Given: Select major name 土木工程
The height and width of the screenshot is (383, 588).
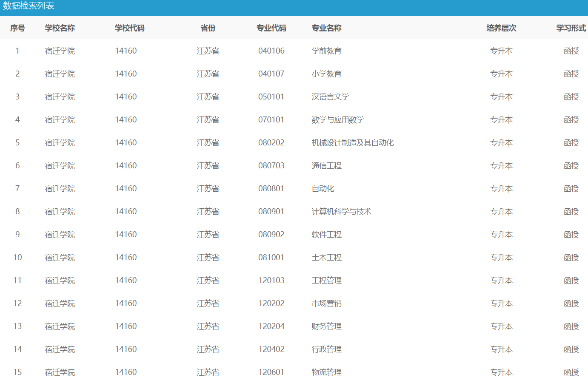Looking at the screenshot, I should pos(327,258).
